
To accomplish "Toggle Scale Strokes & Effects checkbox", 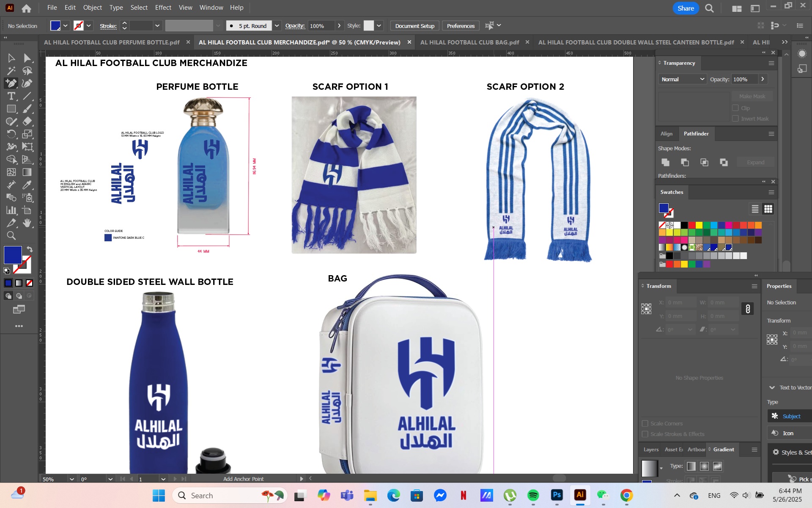I will pyautogui.click(x=645, y=434).
